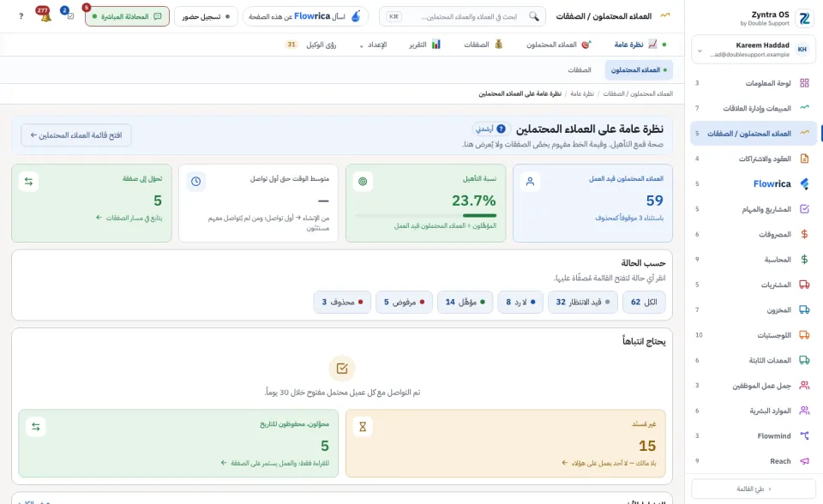Click the blue help icon beside أرشدني
This screenshot has width=823, height=504.
(502, 129)
